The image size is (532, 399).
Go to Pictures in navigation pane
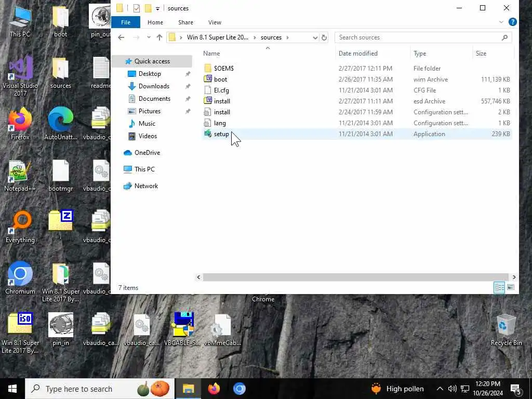point(149,111)
